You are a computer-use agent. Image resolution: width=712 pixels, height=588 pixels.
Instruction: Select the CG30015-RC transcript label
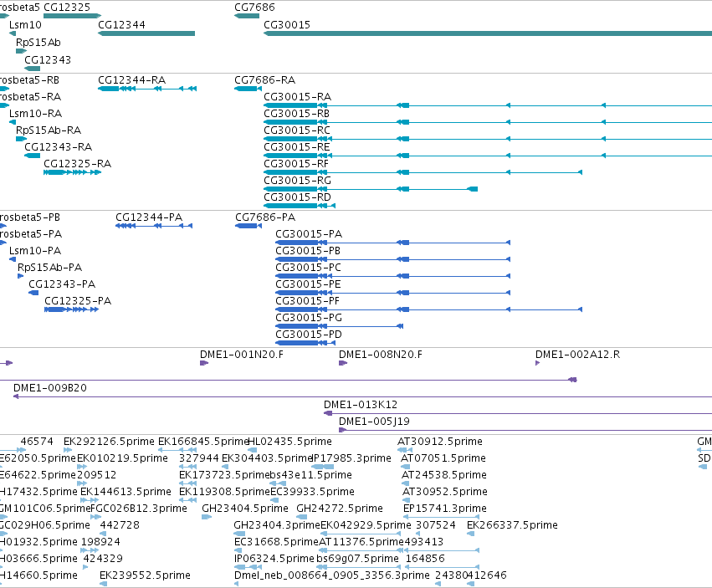pyautogui.click(x=297, y=130)
